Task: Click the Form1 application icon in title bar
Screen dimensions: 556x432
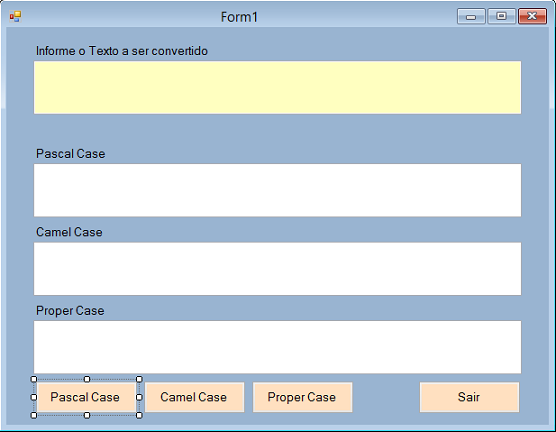Action: click(x=15, y=16)
